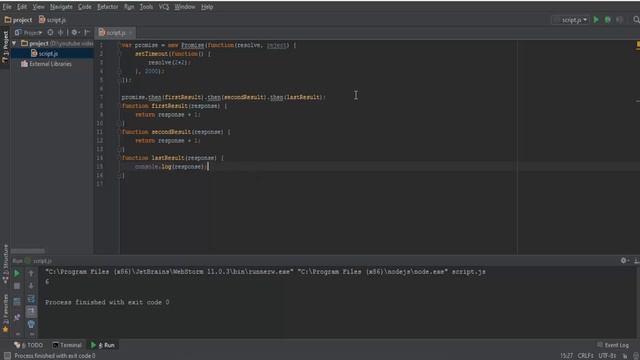Open the Run menu
Viewport: 640px width, 360px height.
(129, 7)
